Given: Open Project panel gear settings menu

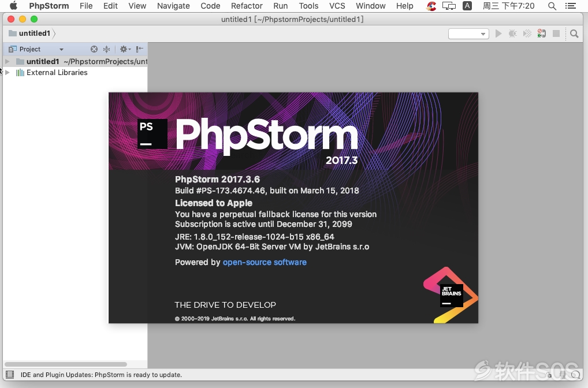Looking at the screenshot, I should tap(125, 49).
